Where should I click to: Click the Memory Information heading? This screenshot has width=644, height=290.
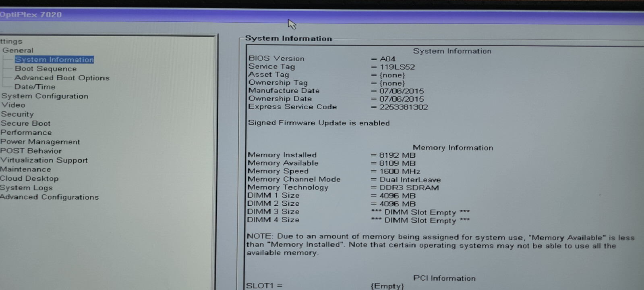click(453, 148)
